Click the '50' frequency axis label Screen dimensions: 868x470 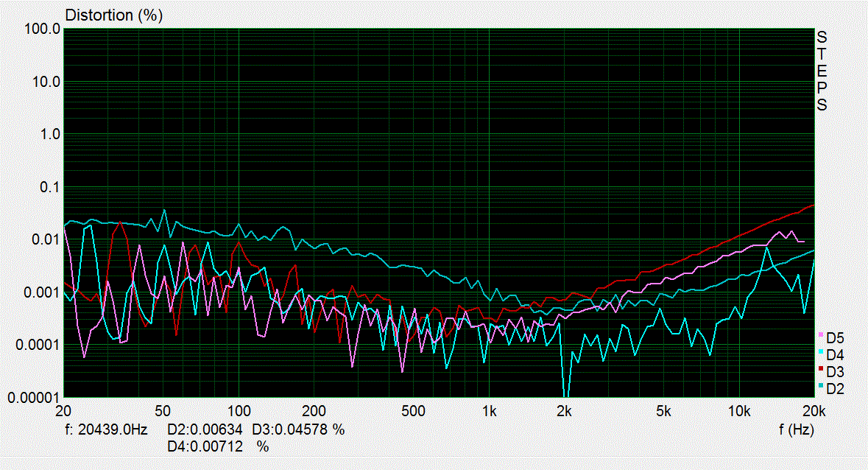click(x=163, y=411)
